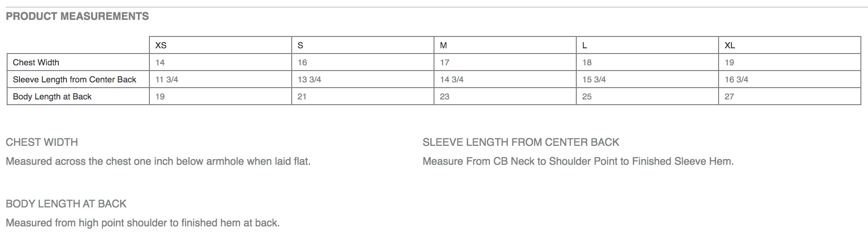Image resolution: width=868 pixels, height=251 pixels.
Task: Click the S sleeve length value 13 3/4
Action: pyautogui.click(x=309, y=80)
